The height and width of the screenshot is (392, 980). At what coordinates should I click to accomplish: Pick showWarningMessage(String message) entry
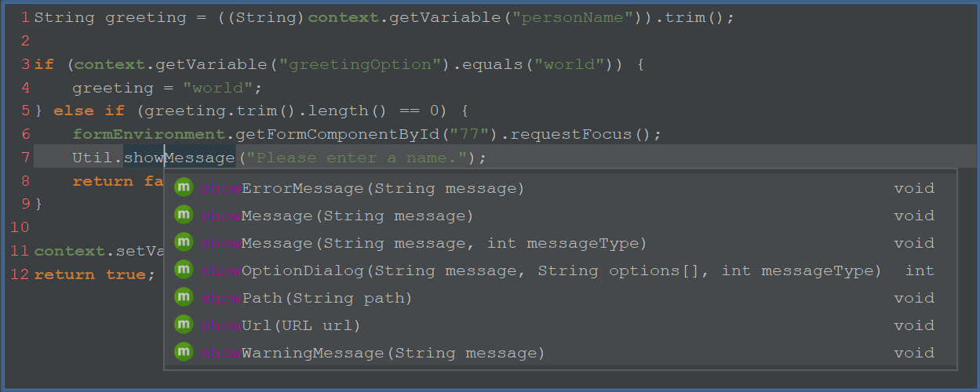(560, 353)
